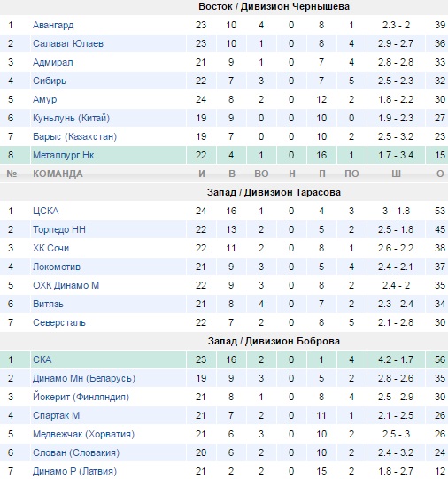Image resolution: width=448 pixels, height=479 pixels.
Task: Click the Динамо Р (Латвия) link
Action: [75, 471]
